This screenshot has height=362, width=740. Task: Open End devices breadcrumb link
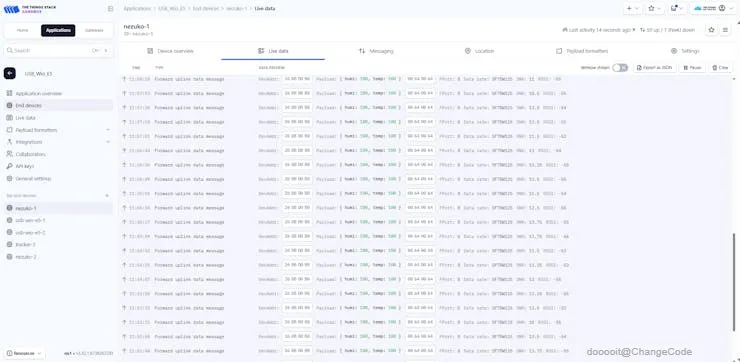[x=206, y=8]
